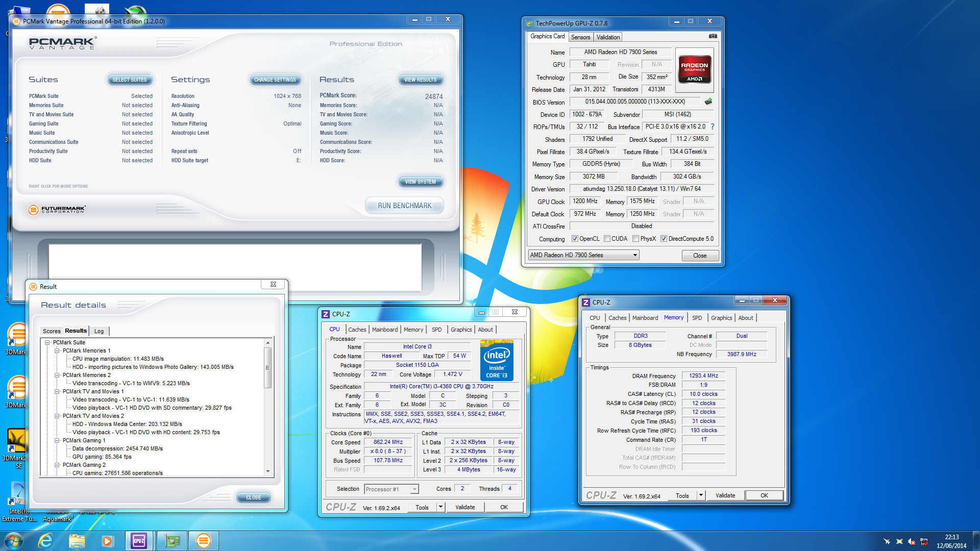The image size is (980, 551).
Task: Open the SPD tab in CPU-Z Memory window
Action: [697, 318]
